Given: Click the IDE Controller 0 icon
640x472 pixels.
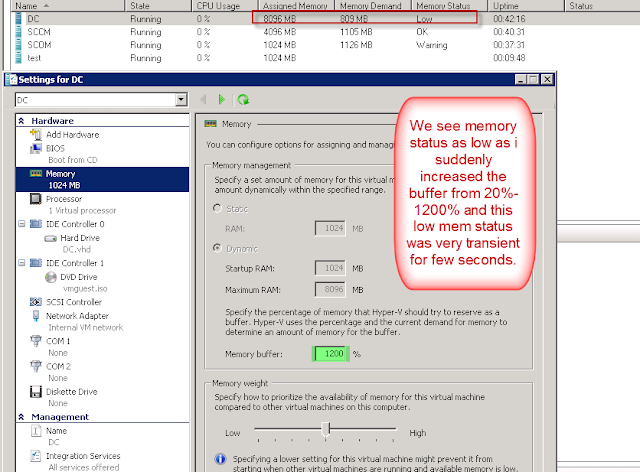Looking at the screenshot, I should 36,224.
